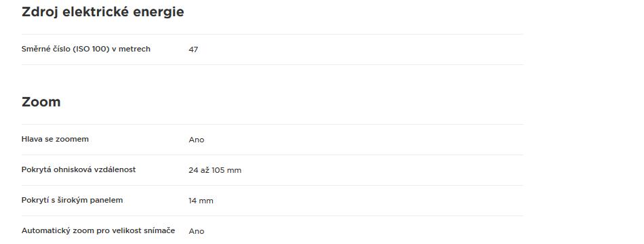The height and width of the screenshot is (244, 644).
Task: Click the 'Zdroj elektrické energie' heading
Action: [102, 12]
